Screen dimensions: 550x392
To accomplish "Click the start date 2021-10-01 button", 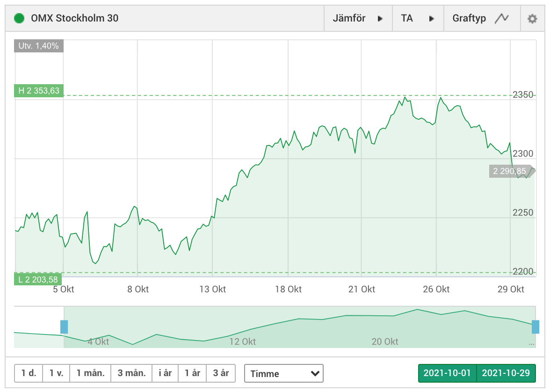I will point(447,373).
